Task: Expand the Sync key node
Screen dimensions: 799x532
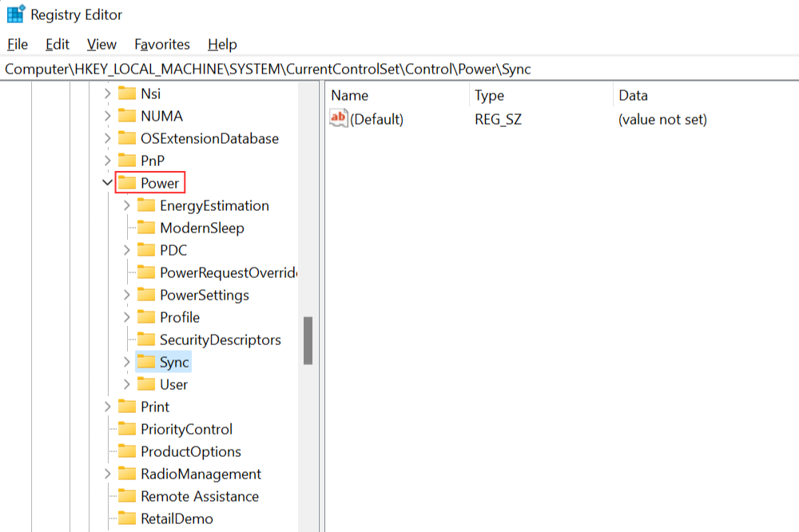Action: point(126,363)
